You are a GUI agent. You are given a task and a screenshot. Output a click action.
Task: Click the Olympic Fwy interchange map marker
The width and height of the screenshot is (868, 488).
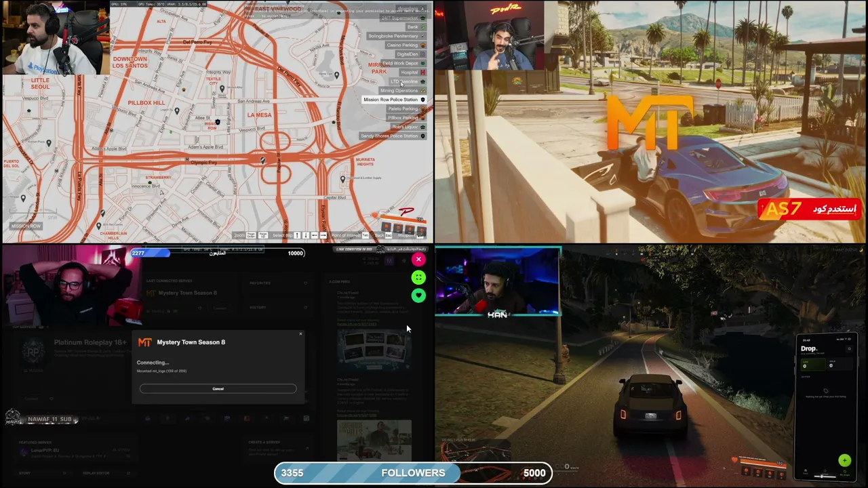263,160
